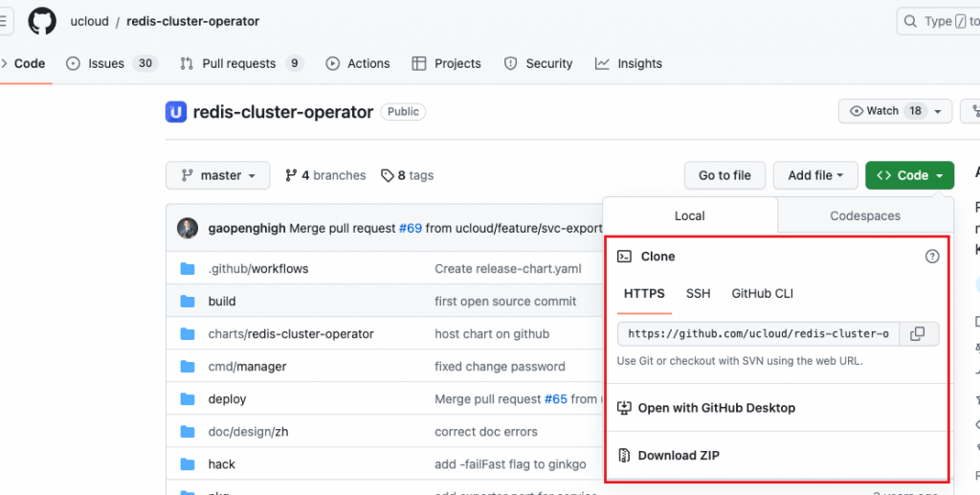Screen dimensions: 980x495
Task: Click the Clone terminal icon
Action: click(x=624, y=257)
